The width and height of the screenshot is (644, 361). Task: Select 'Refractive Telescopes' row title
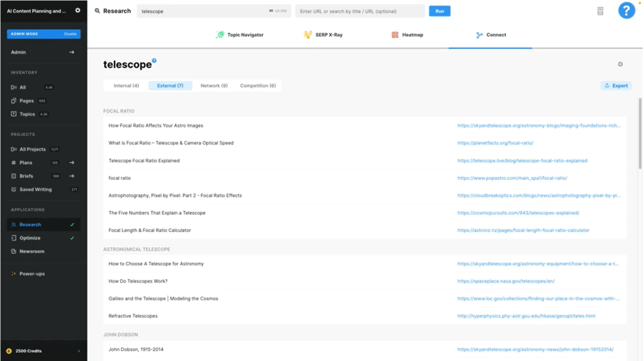pos(133,316)
